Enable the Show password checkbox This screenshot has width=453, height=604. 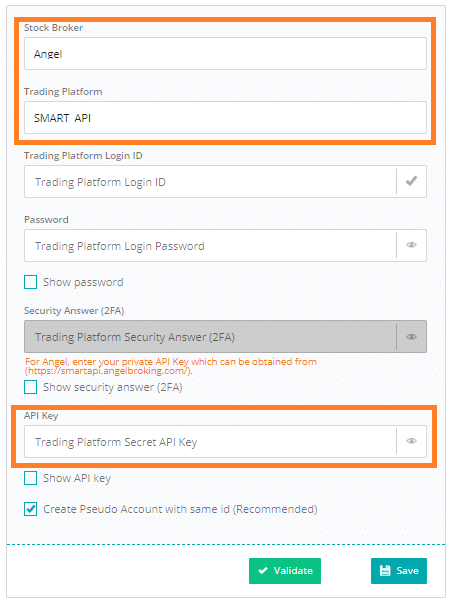tap(30, 282)
